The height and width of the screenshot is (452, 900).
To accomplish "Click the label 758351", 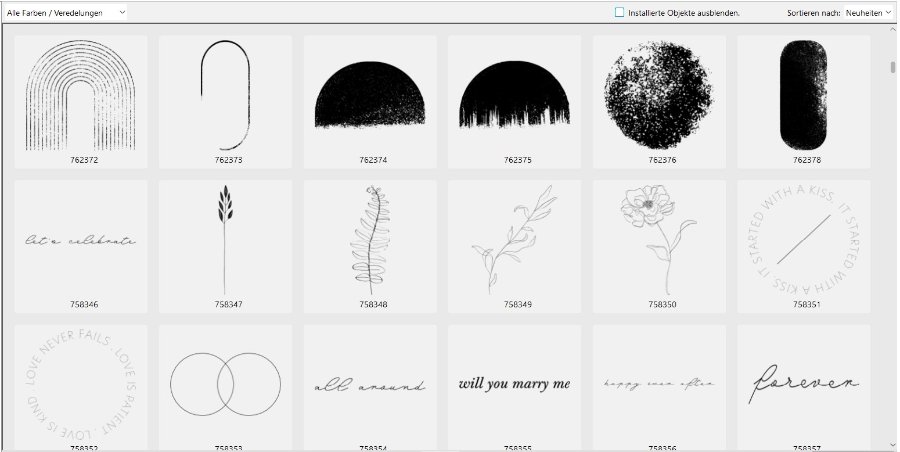I will coord(807,304).
